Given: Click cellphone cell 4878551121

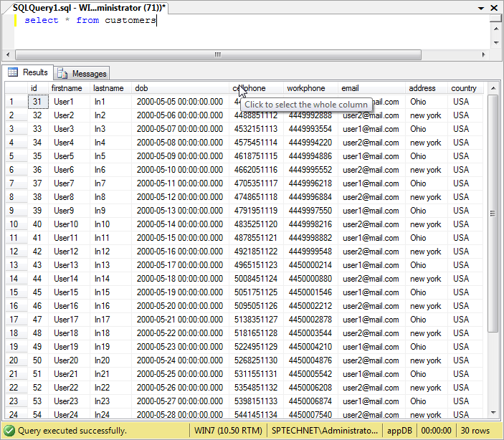Looking at the screenshot, I should point(256,238).
